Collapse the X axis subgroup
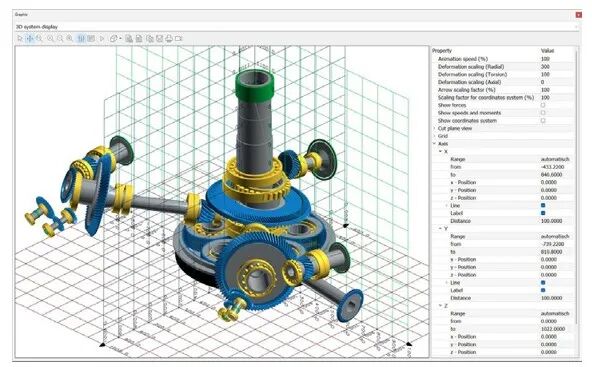Viewport: 592px width, 367px height. point(440,151)
